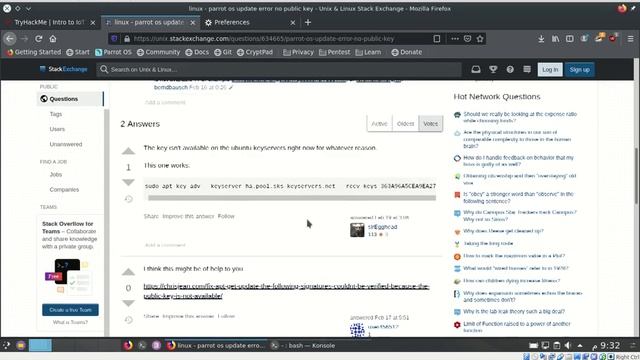
Task: Toggle Firefox sidebar view
Action: tap(569, 39)
